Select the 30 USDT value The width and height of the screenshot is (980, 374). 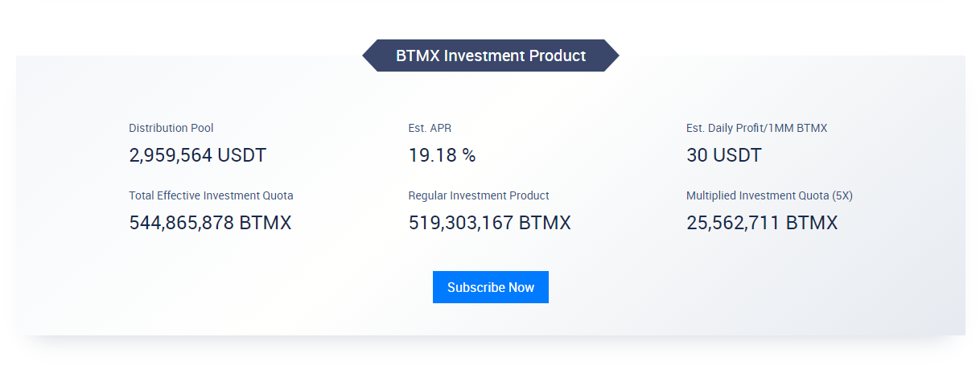pos(723,155)
